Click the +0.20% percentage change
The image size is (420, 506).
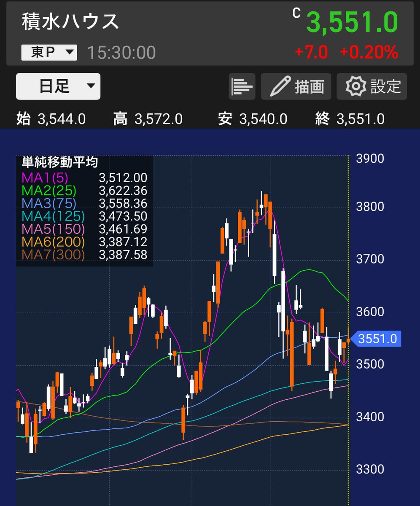(x=369, y=53)
